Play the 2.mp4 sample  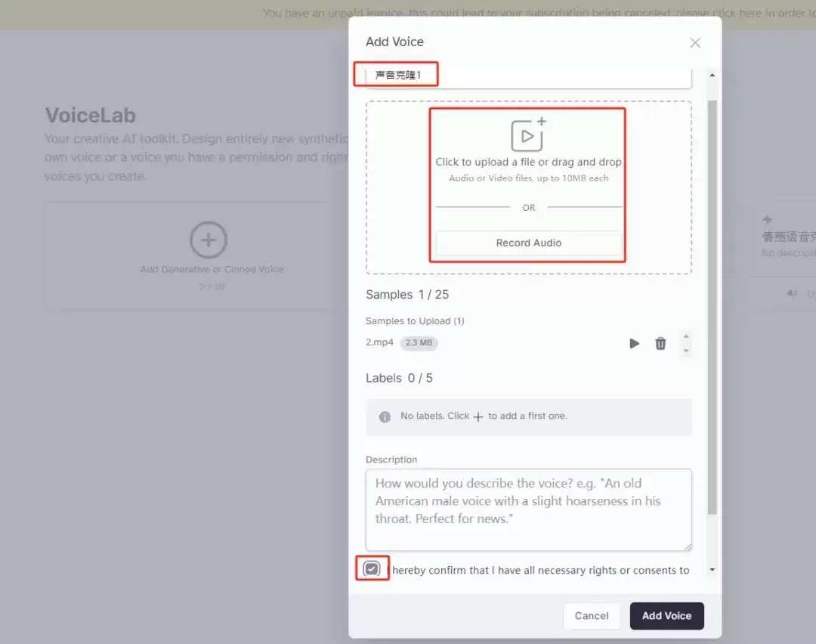634,343
